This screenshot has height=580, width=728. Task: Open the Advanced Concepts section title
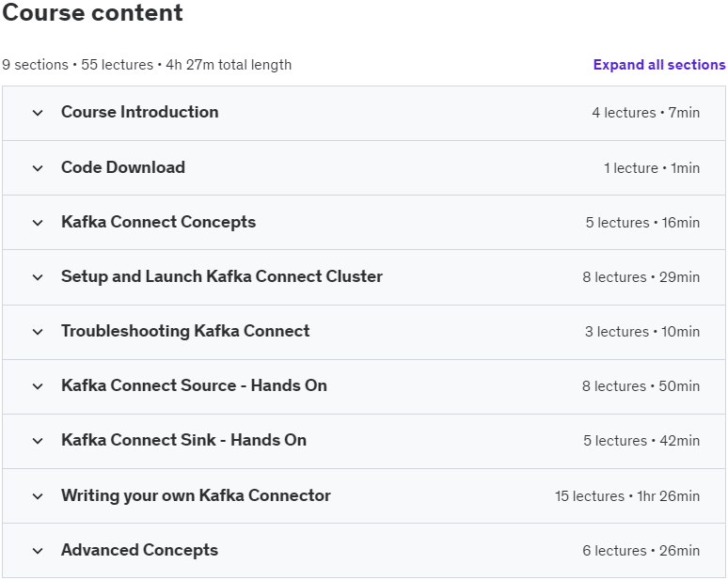tap(140, 550)
